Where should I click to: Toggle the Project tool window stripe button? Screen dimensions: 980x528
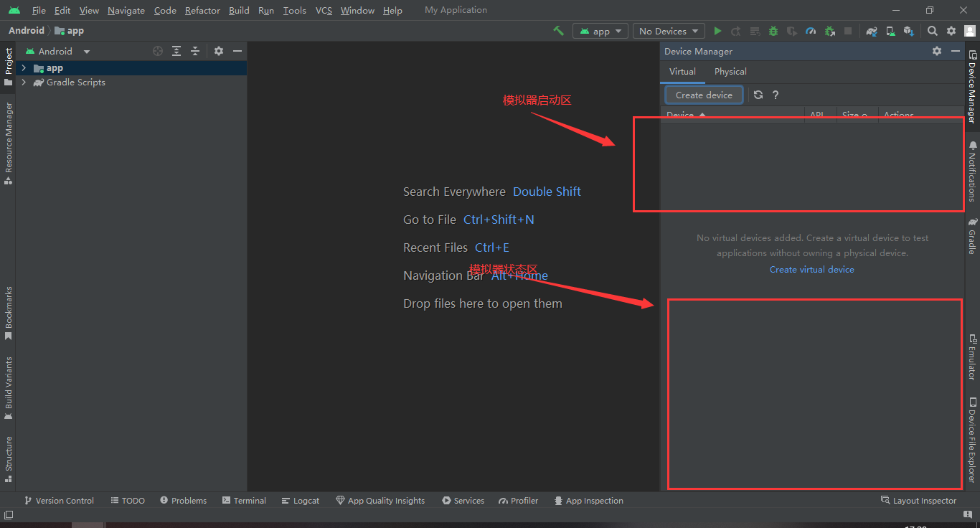click(9, 67)
